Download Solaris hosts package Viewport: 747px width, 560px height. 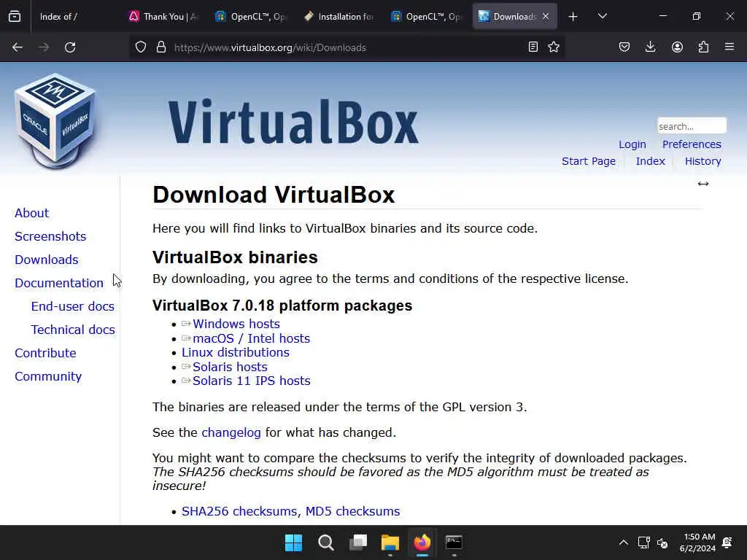230,367
